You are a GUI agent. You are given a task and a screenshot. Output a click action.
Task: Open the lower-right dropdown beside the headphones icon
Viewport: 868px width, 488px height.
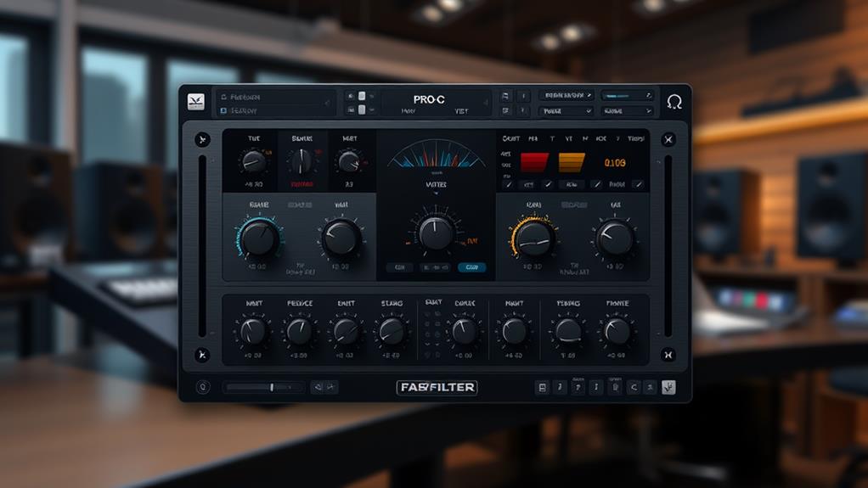(x=627, y=110)
